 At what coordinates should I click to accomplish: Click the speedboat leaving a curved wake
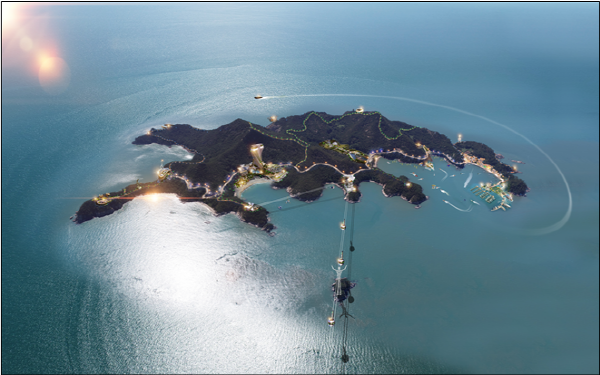click(x=259, y=98)
